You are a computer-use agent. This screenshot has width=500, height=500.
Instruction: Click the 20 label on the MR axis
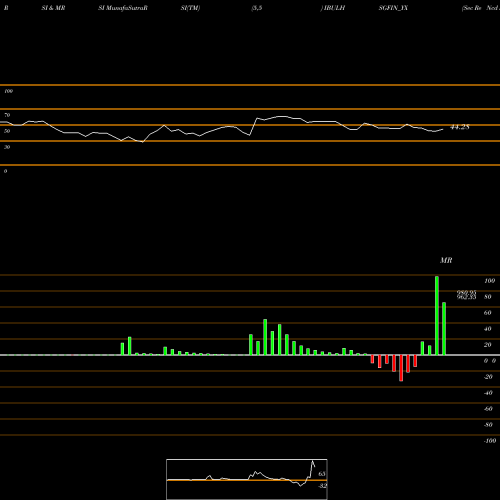[x=488, y=345]
